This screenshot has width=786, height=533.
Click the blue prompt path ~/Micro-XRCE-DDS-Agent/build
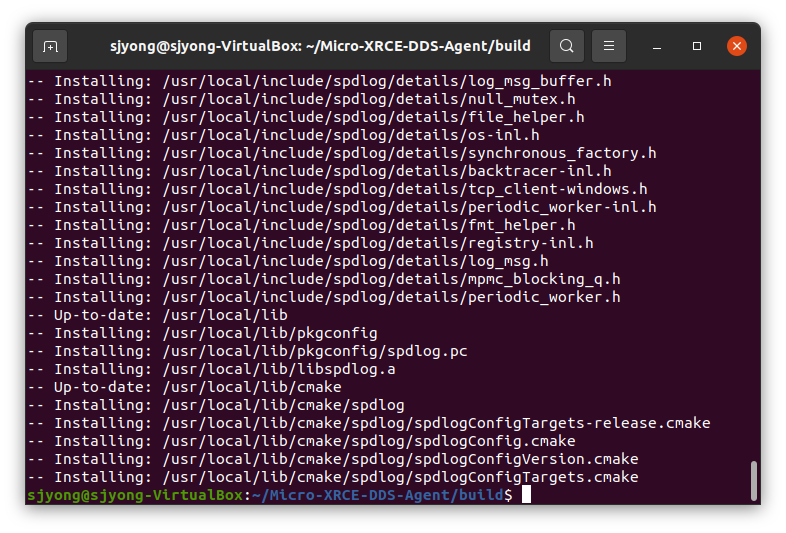[378, 495]
